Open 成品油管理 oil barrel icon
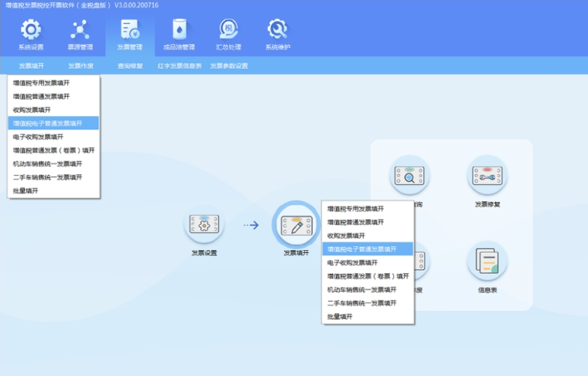 [x=179, y=29]
